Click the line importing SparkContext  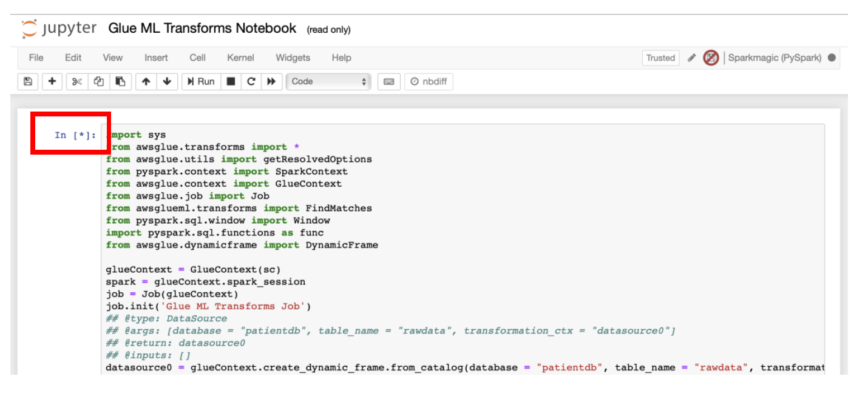click(226, 171)
